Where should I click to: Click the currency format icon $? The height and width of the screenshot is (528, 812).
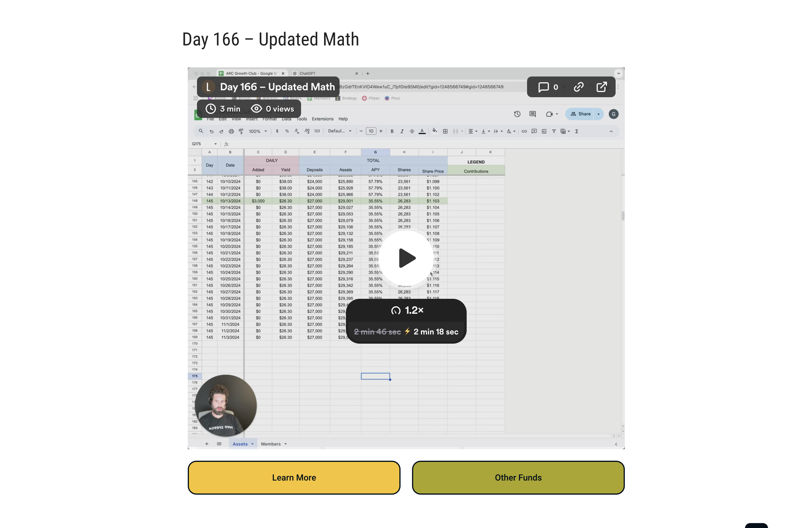pos(277,131)
